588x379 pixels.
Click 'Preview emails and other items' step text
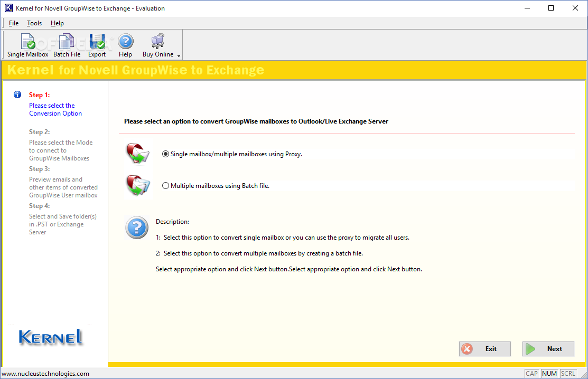63,187
